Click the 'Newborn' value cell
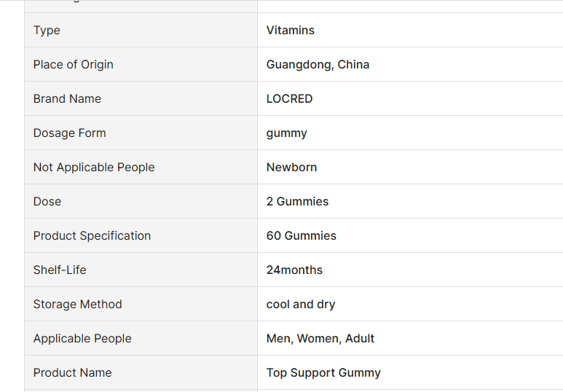The width and height of the screenshot is (563, 392). [291, 168]
